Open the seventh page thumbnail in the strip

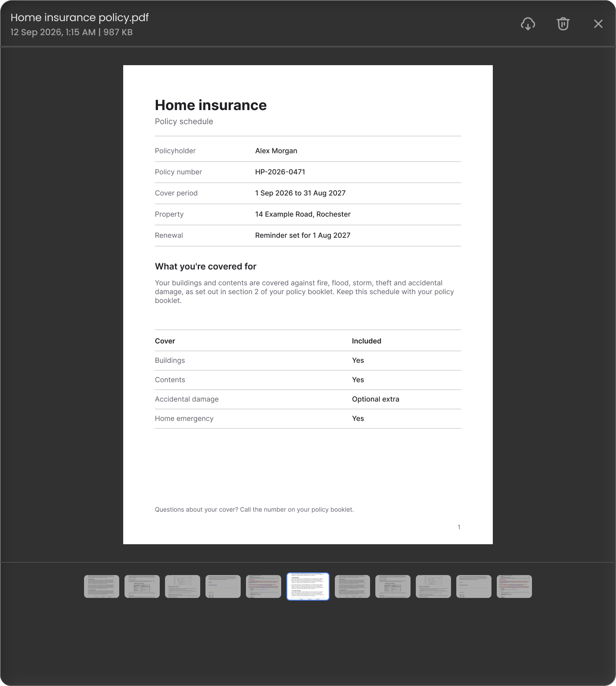click(x=352, y=586)
